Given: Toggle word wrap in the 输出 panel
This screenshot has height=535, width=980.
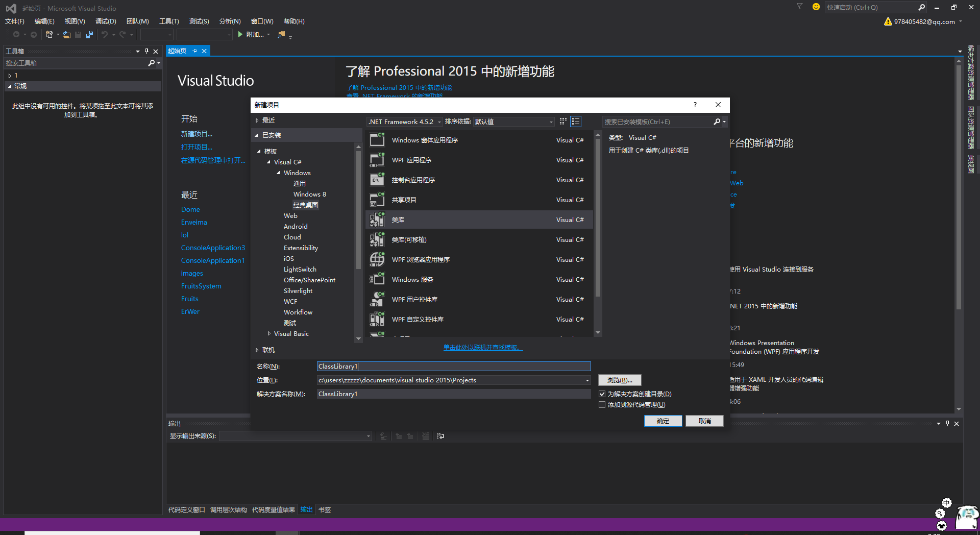Looking at the screenshot, I should click(x=440, y=436).
